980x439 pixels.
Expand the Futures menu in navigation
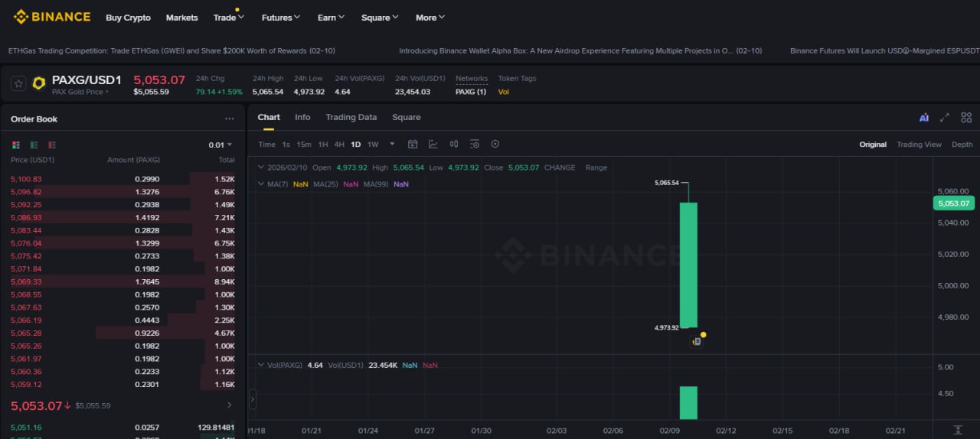(x=280, y=18)
